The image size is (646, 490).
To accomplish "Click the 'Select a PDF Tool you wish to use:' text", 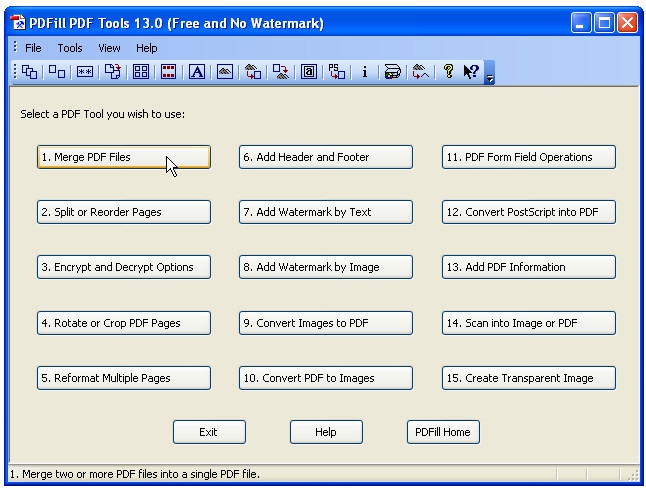I will pos(103,114).
